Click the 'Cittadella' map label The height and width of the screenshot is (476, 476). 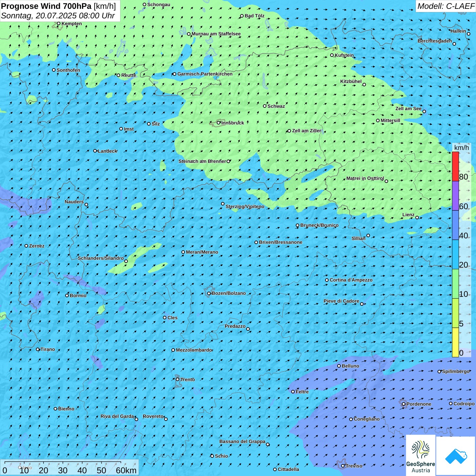point(288,469)
